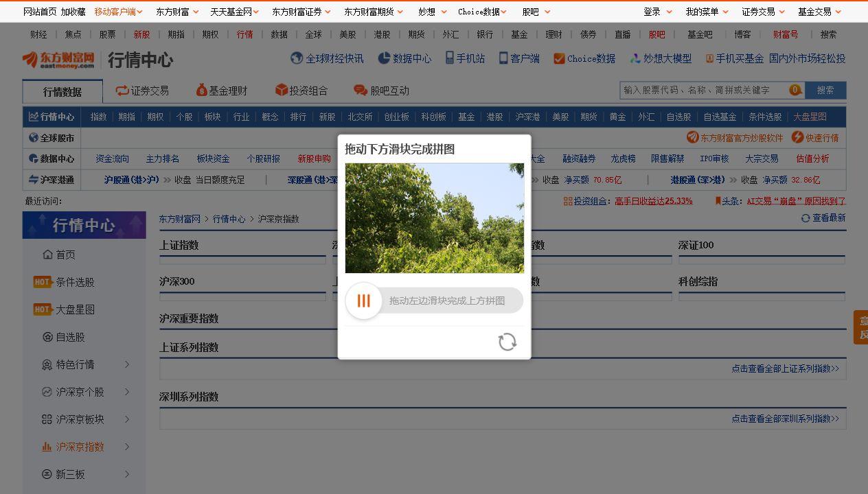Open Choice数据 checkmark icon
This screenshot has width=868, height=494.
coord(559,59)
